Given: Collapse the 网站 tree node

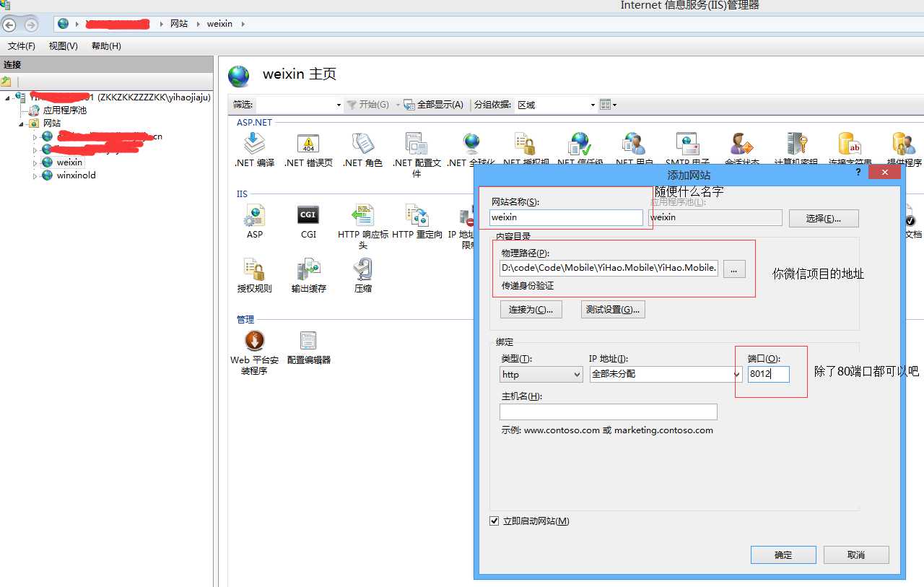Looking at the screenshot, I should point(22,123).
